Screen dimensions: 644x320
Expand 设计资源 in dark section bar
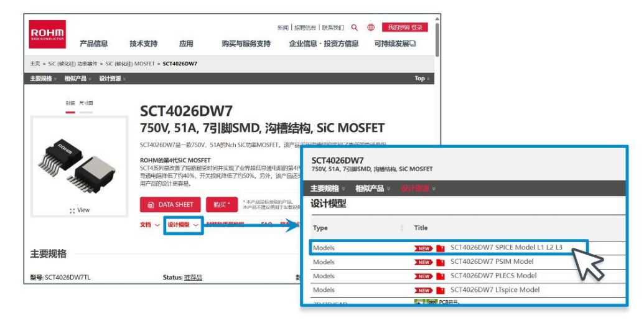[112, 78]
